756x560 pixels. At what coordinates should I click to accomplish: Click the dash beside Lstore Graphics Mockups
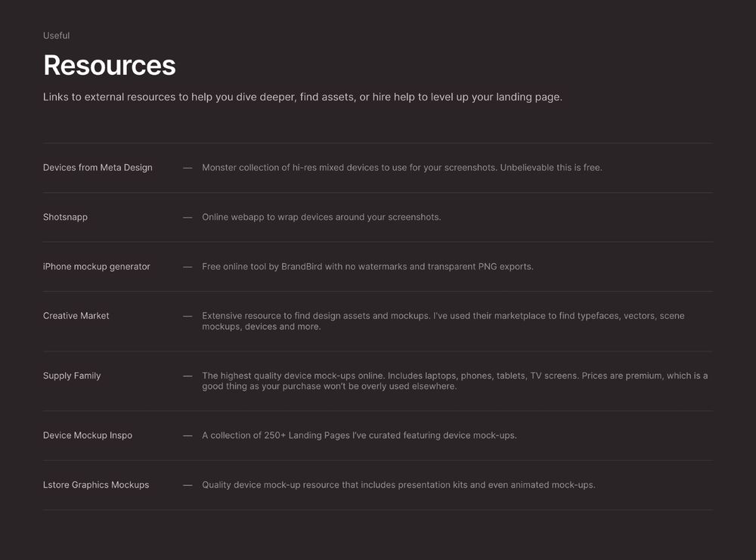(187, 485)
